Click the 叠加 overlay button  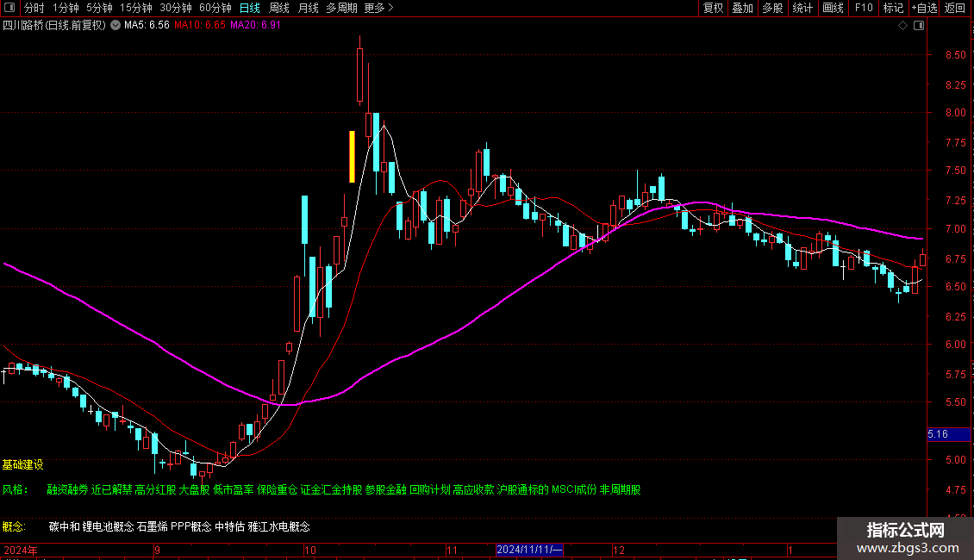[x=742, y=8]
